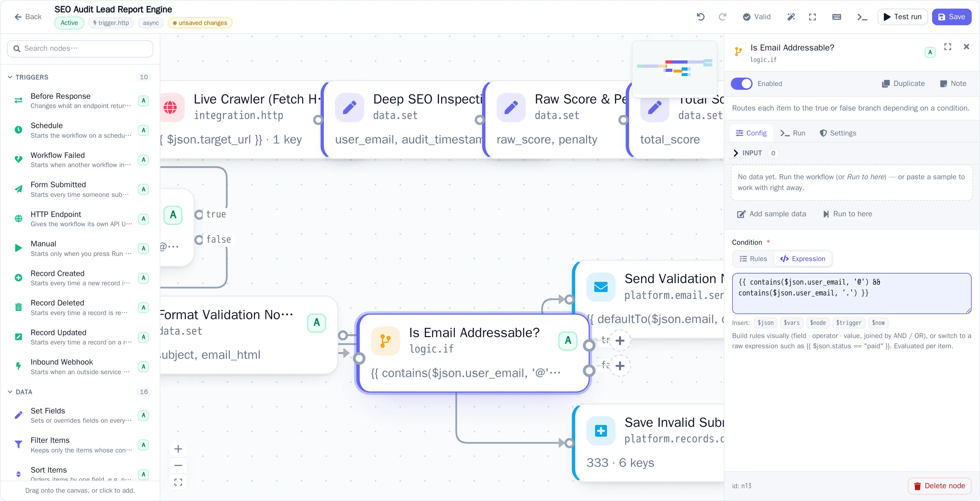This screenshot has height=501, width=980.
Task: Click Save Invalid Submission plus node icon
Action: tap(601, 431)
